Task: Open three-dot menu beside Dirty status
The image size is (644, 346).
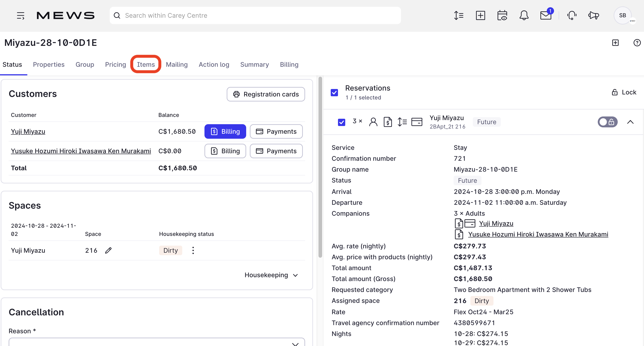Action: (x=193, y=250)
